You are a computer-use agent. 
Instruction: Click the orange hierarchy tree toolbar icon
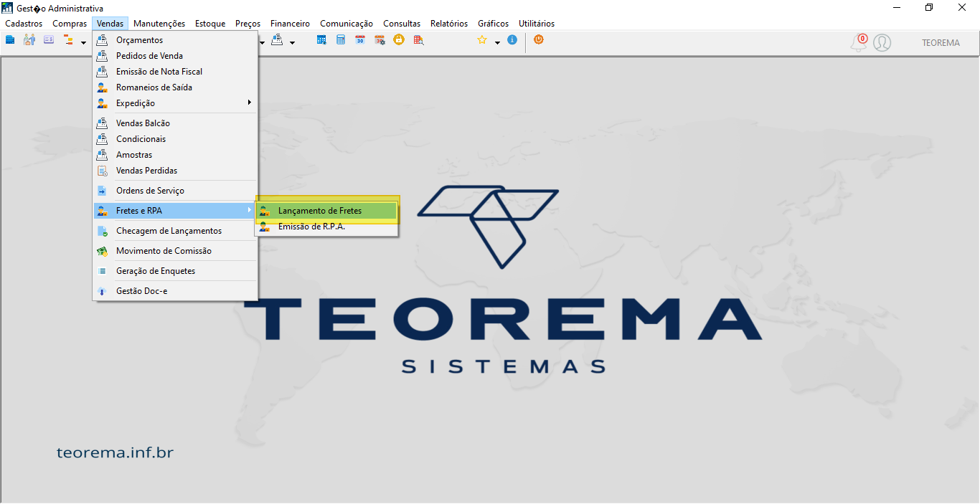tap(69, 40)
